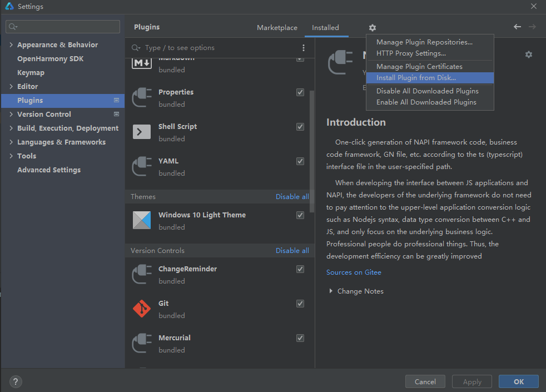
Task: Expand Build, Execution, Deployment node
Action: (11, 128)
